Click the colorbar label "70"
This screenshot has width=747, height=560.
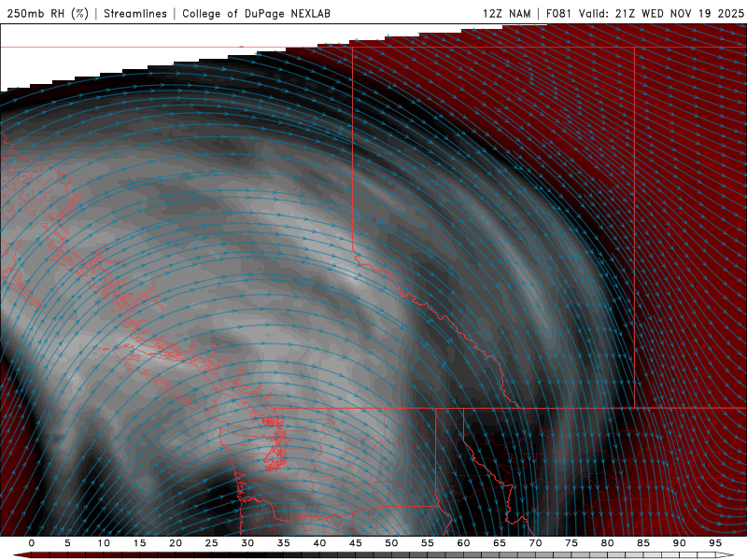tap(535, 543)
